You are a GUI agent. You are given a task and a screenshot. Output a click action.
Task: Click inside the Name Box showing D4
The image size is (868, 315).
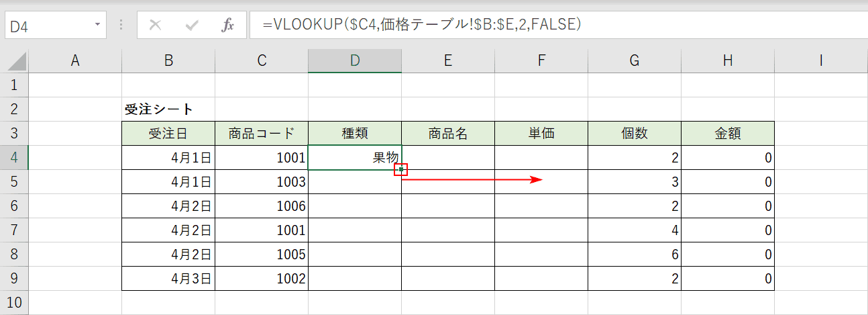click(x=47, y=26)
